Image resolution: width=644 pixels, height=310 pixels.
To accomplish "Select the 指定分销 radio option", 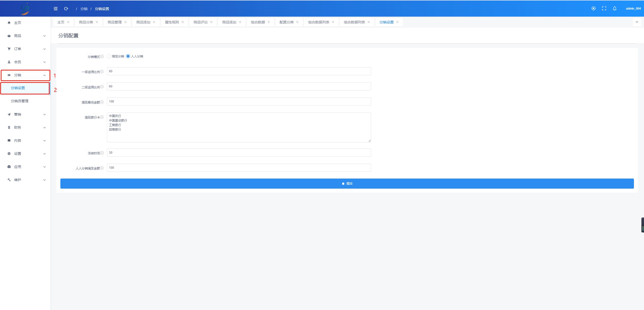I will pyautogui.click(x=109, y=56).
